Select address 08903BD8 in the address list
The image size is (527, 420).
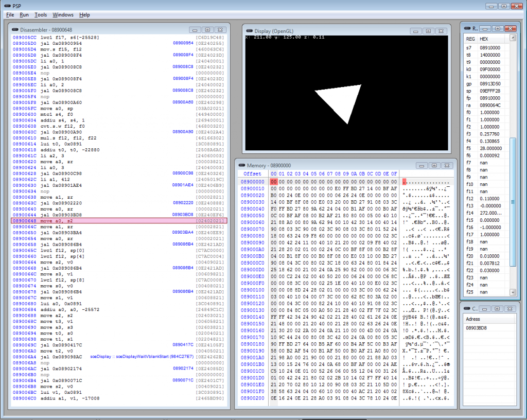pos(476,328)
